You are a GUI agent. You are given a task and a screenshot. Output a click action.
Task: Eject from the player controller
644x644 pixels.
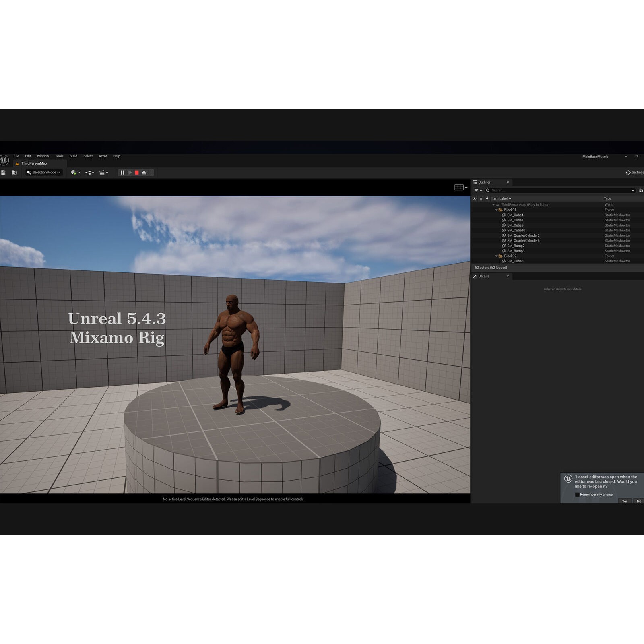pos(144,173)
